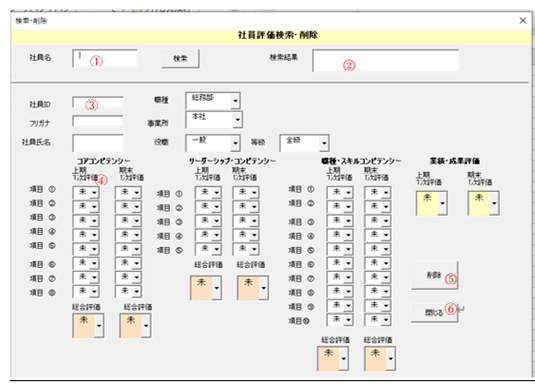Open コアコンピテンシー 項目⑧ 期末 evaluation dropdown

tap(128, 291)
